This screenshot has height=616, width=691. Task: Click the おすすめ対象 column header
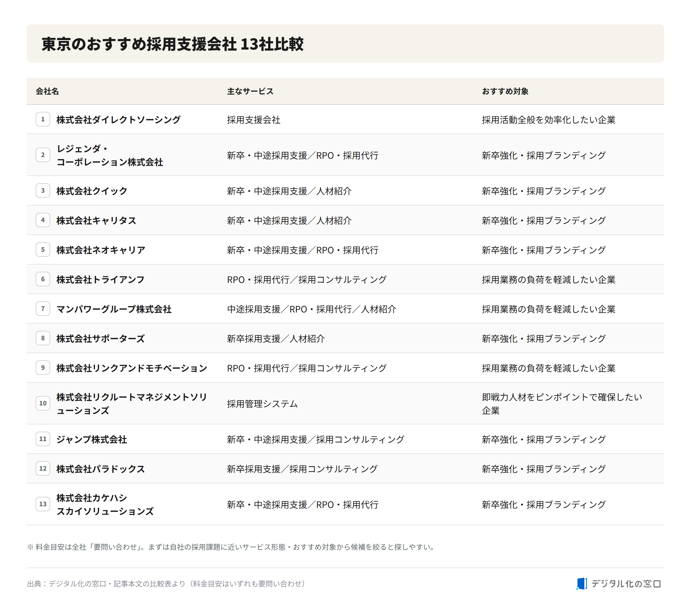point(505,91)
